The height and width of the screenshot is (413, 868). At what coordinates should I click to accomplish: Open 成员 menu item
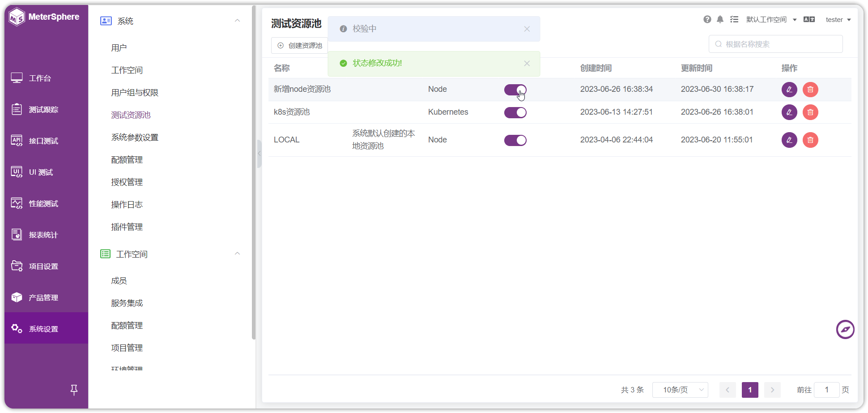pyautogui.click(x=119, y=281)
